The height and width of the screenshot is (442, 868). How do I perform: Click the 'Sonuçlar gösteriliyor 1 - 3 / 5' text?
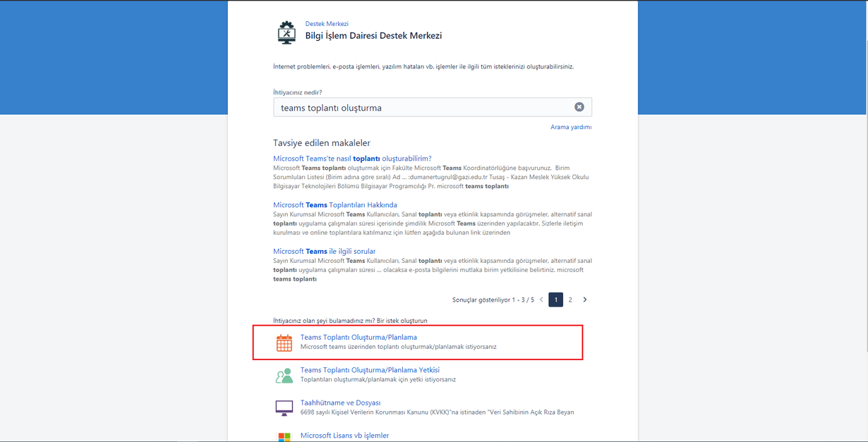point(493,300)
